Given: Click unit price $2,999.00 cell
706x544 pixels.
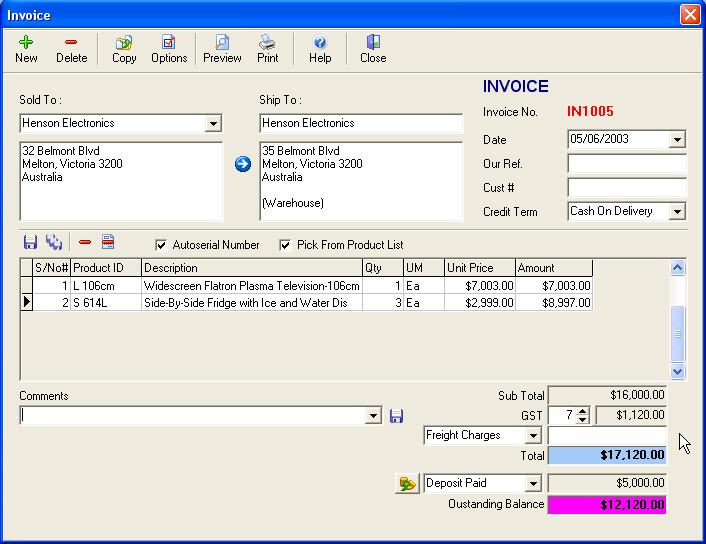Looking at the screenshot, I should 480,302.
